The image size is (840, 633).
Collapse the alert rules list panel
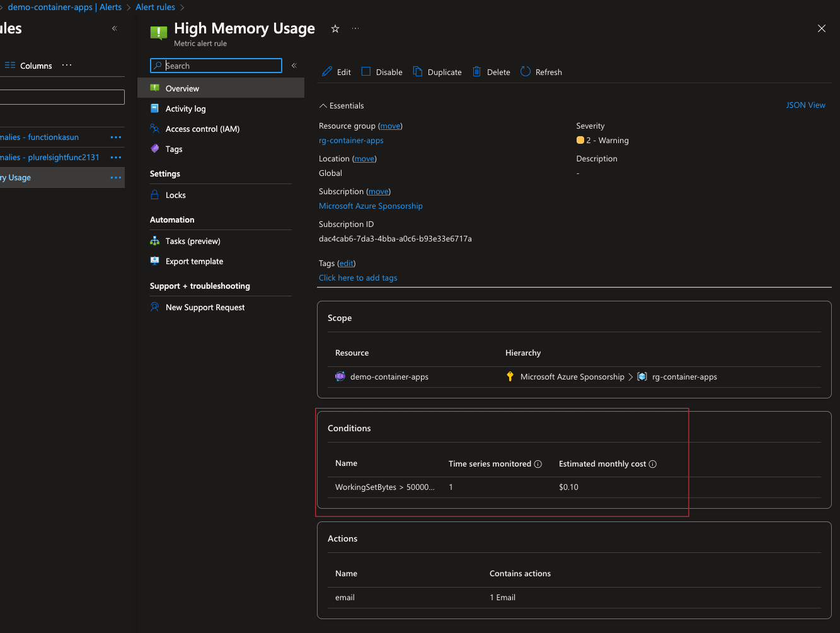click(114, 28)
